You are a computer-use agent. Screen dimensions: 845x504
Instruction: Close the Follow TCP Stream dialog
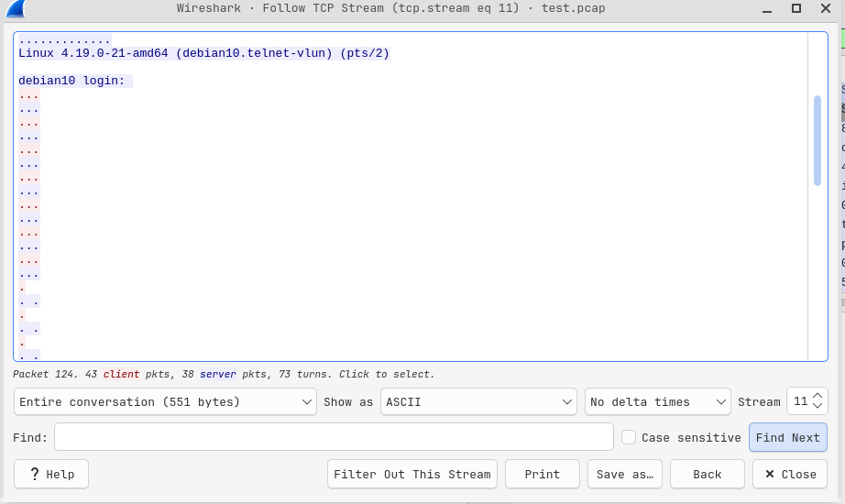pyautogui.click(x=789, y=475)
